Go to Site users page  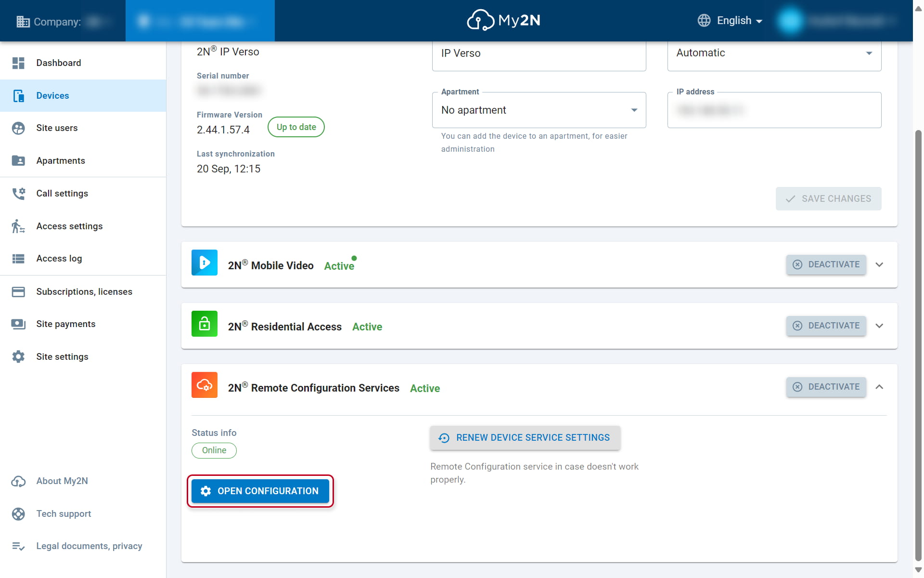(83, 128)
